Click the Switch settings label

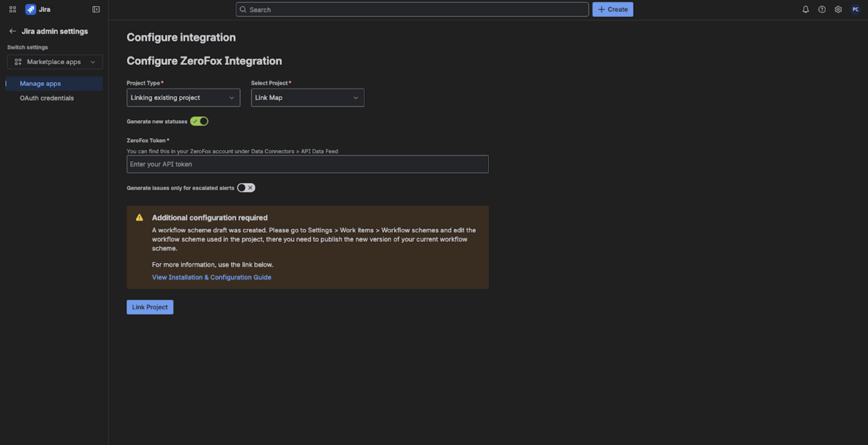28,47
